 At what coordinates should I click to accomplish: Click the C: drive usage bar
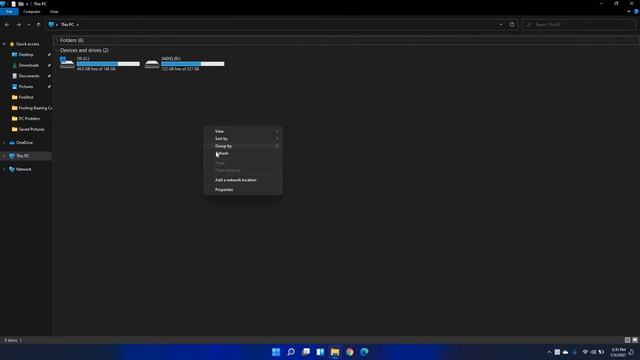pyautogui.click(x=108, y=64)
